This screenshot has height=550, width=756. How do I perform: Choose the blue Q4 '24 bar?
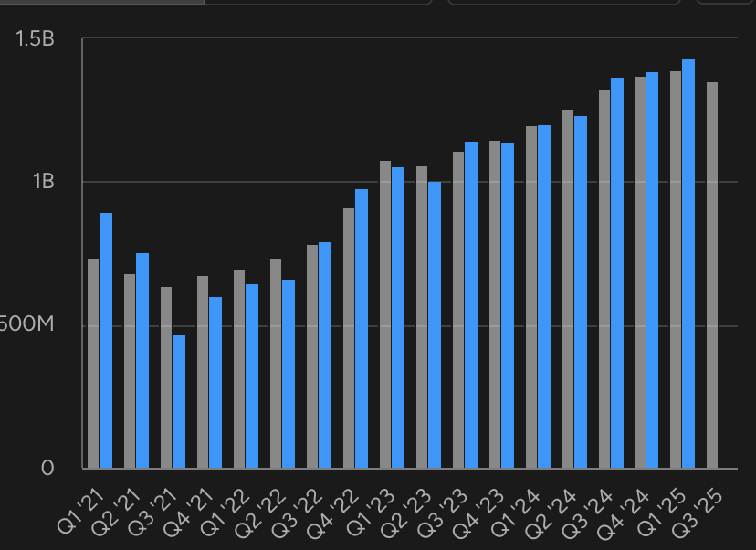pyautogui.click(x=652, y=270)
